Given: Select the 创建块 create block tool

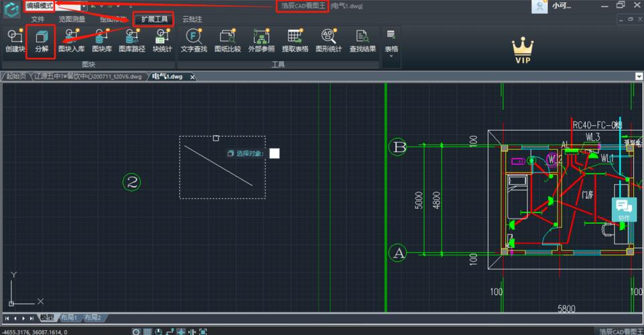Looking at the screenshot, I should [x=15, y=40].
